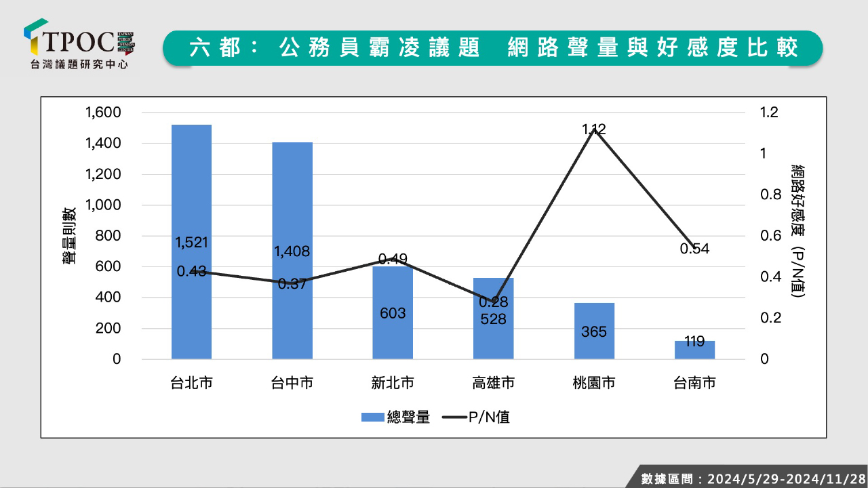Select the 桃園市 category axis label

[594, 384]
